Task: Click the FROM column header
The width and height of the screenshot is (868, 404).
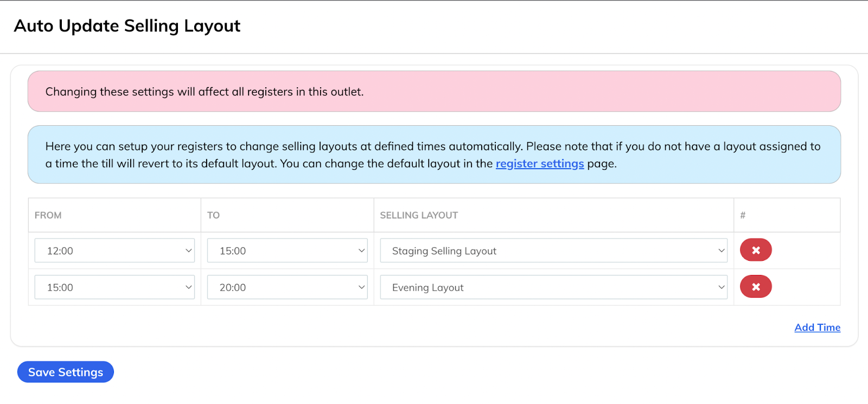Action: [48, 215]
